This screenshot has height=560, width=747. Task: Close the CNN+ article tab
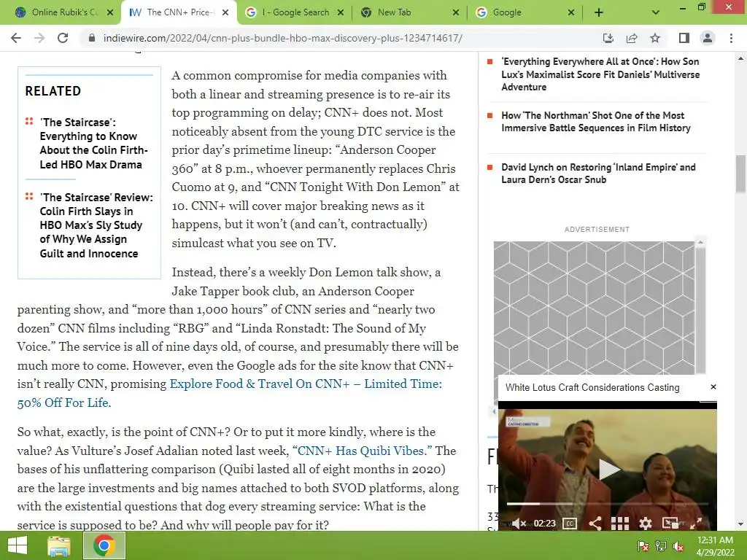(226, 12)
